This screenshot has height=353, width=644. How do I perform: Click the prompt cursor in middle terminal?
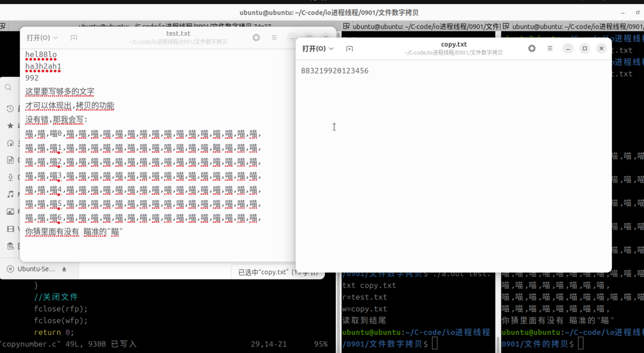[x=435, y=343]
